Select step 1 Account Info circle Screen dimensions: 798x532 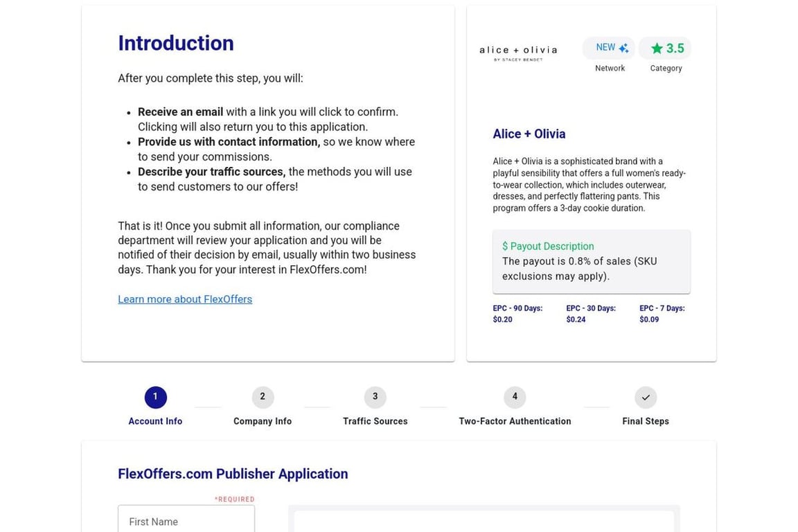155,397
